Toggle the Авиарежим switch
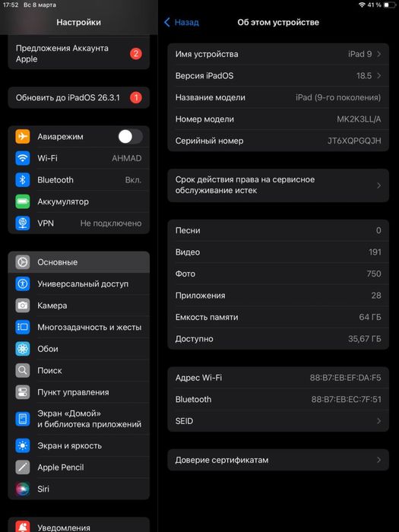 [130, 136]
